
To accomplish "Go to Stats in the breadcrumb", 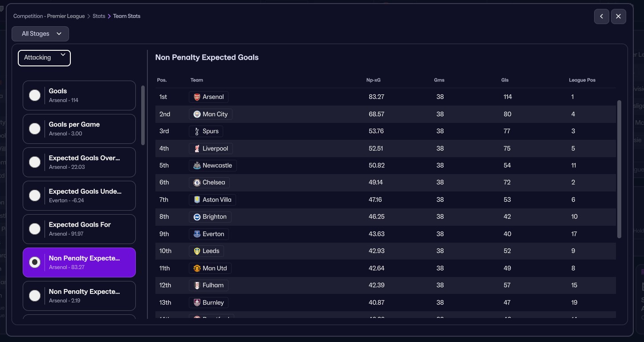I will coord(99,16).
